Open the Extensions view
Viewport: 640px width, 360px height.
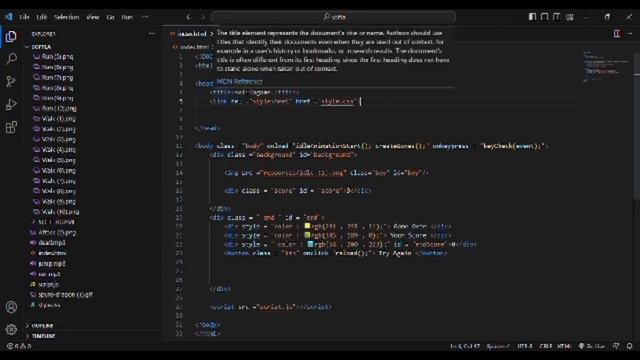coord(11,127)
